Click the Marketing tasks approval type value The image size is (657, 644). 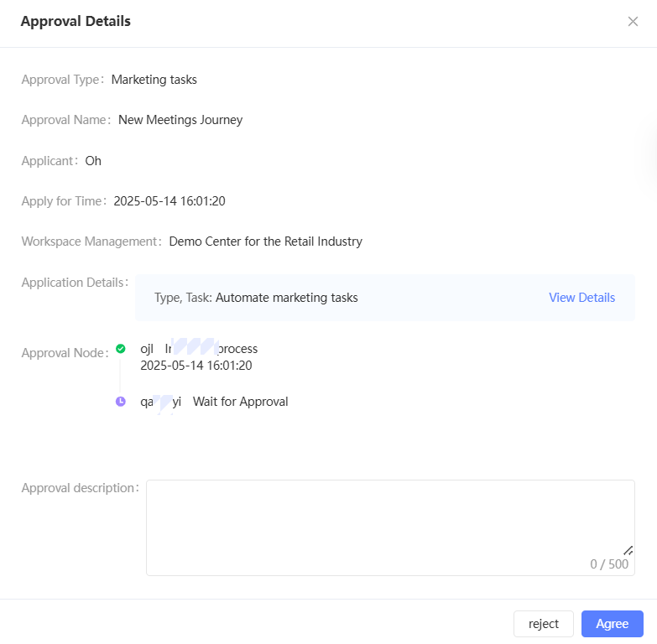coord(154,80)
